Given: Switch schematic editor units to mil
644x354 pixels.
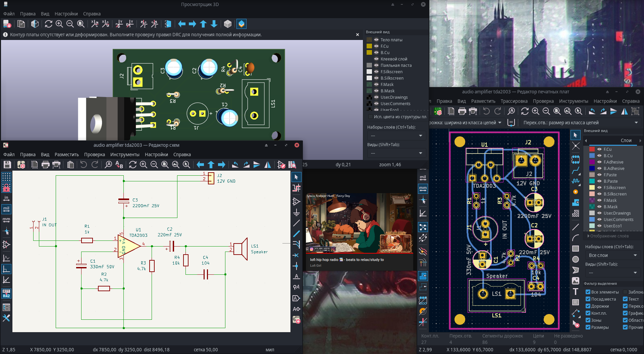Looking at the screenshot, I should pos(6,209).
